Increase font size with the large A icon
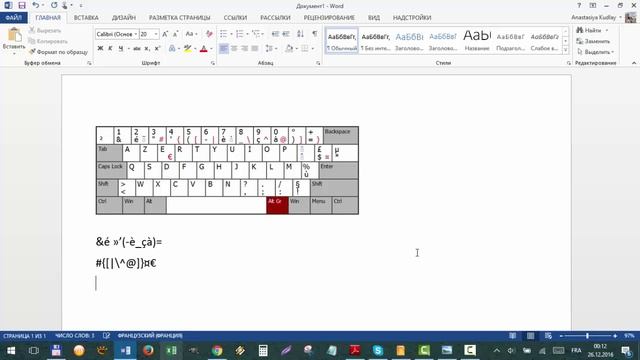The image size is (640, 360). tap(165, 34)
